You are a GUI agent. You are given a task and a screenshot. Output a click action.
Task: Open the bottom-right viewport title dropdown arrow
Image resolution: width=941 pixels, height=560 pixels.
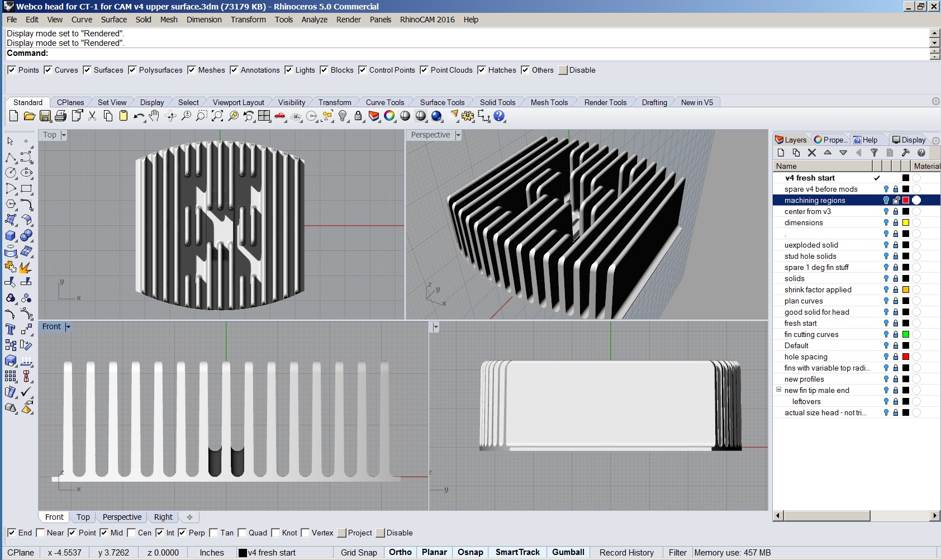click(435, 327)
